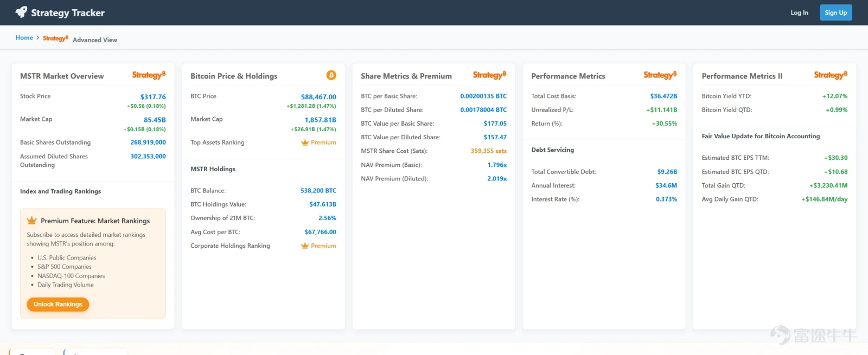Image resolution: width=868 pixels, height=355 pixels.
Task: Click Strategy logo in Performance Metrics II card
Action: click(x=831, y=75)
